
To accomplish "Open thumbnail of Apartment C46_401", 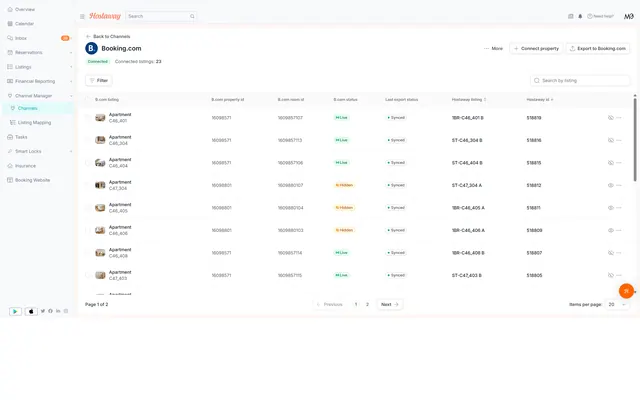I will (x=100, y=118).
